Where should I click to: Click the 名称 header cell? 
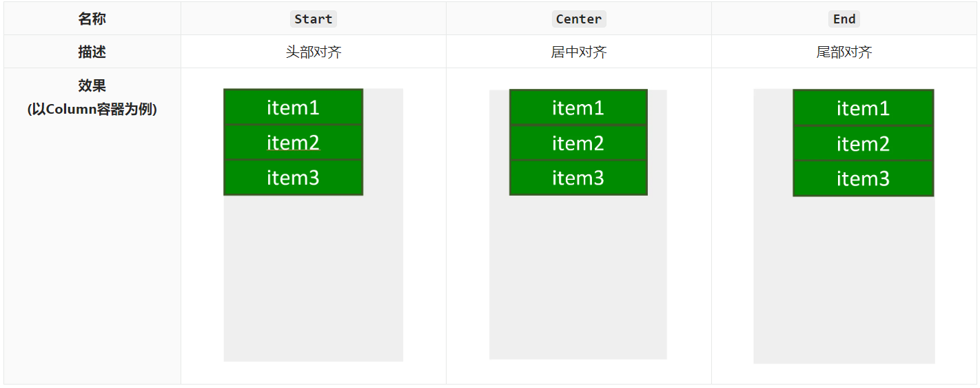92,19
